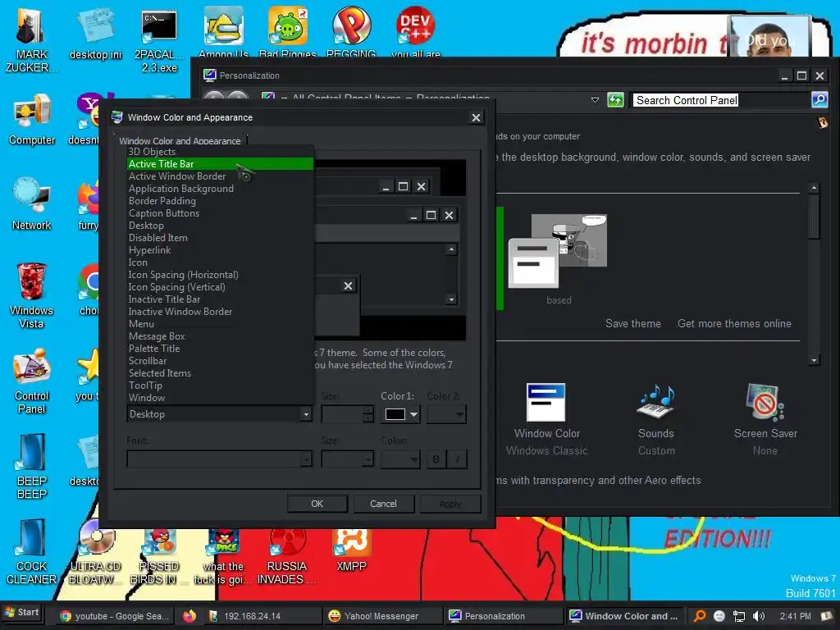Screen dimensions: 840x630
Task: Choose Scrollbar in the item list
Action: click(x=220, y=361)
